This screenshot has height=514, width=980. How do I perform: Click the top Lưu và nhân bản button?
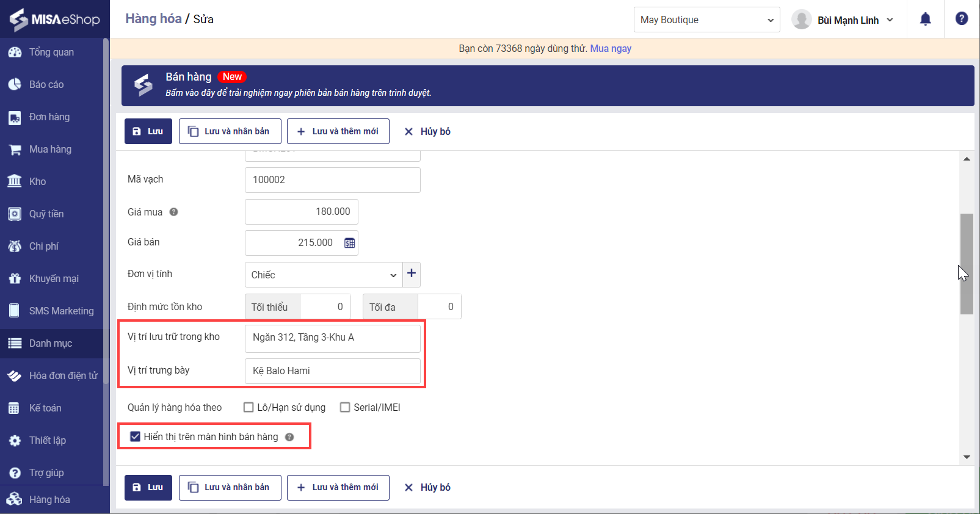[x=230, y=131]
